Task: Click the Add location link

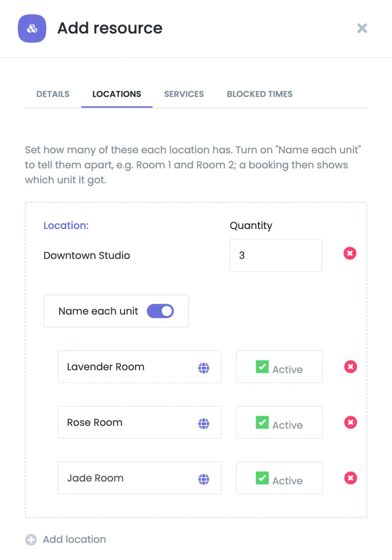Action: 74,540
